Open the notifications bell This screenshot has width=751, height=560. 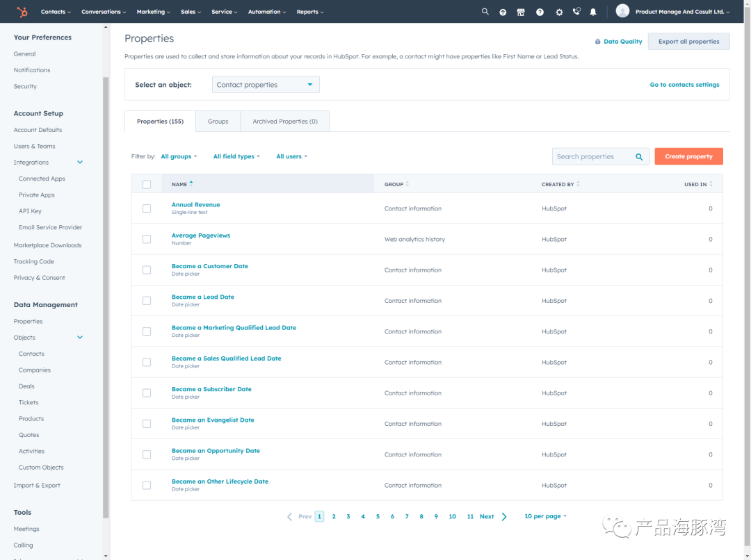(593, 12)
